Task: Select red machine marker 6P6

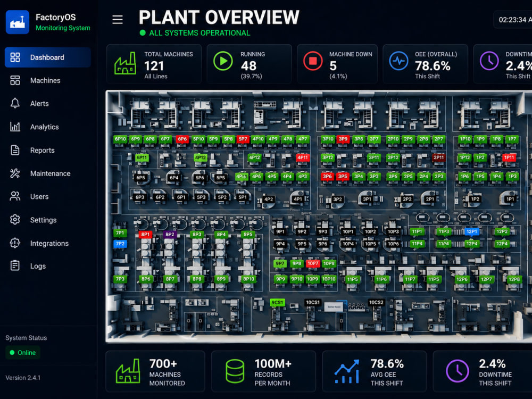Action: pos(182,139)
